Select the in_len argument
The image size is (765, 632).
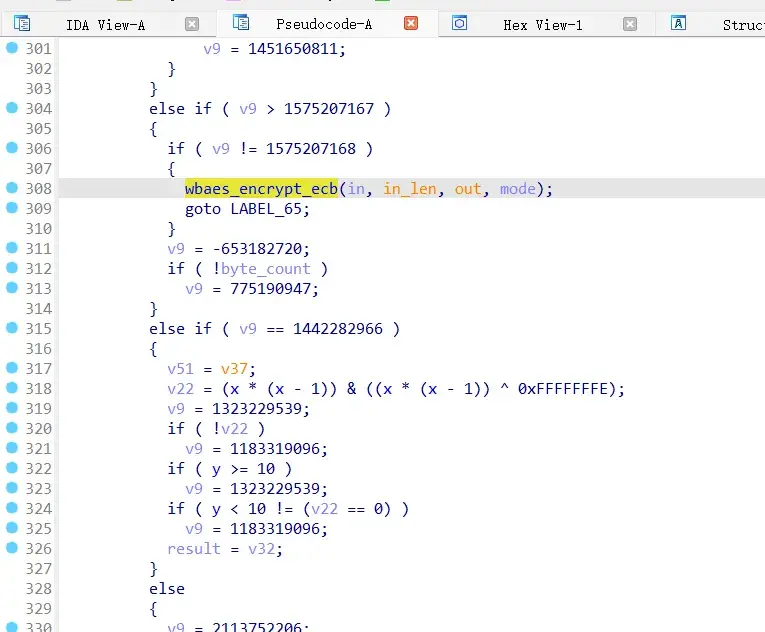(x=410, y=189)
